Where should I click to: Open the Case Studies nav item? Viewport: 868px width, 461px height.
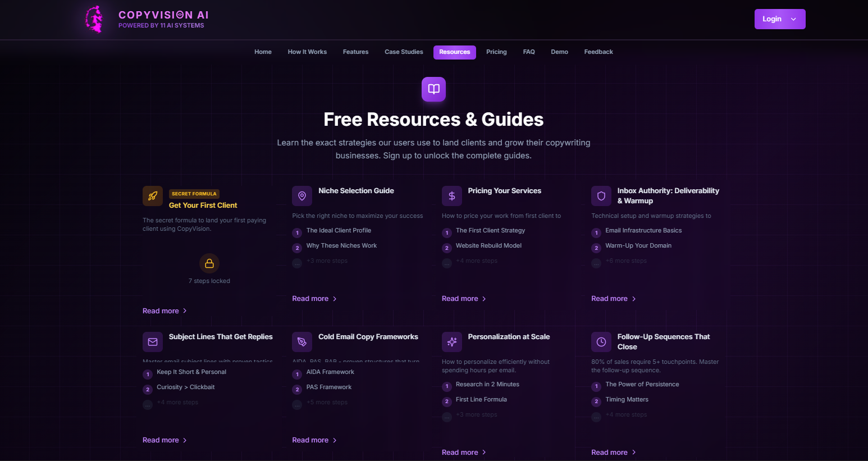(x=404, y=52)
